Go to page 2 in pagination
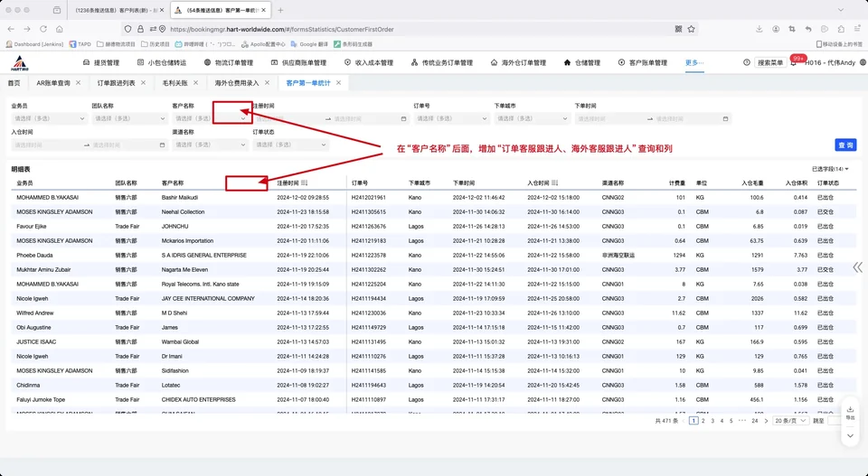Screen dimensions: 868x476 [x=703, y=421]
